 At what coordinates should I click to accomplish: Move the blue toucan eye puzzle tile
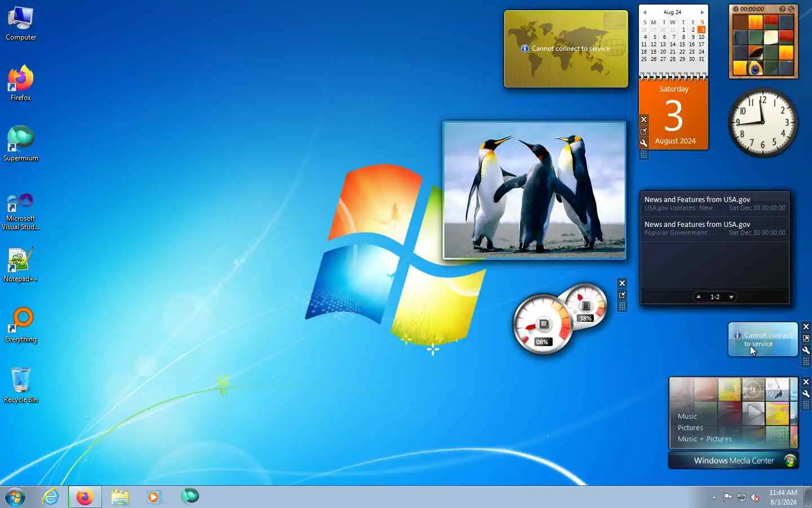[756, 68]
